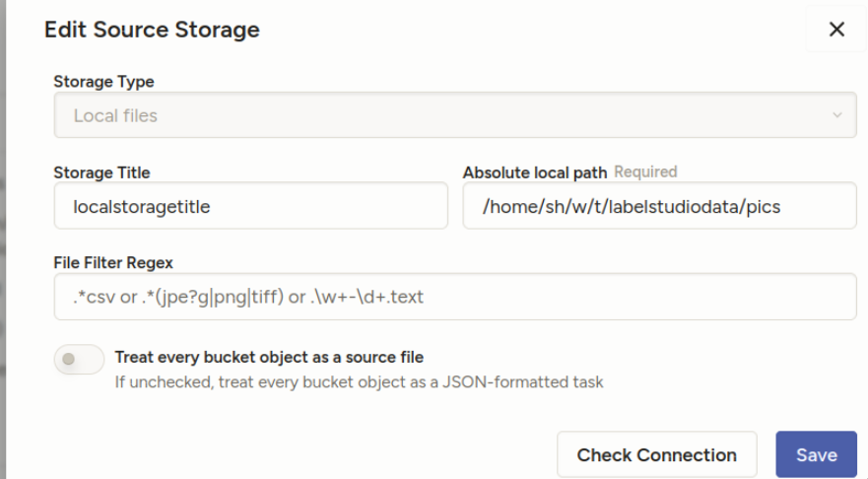Focus the File Filter Regex field
Viewport: 868px width, 479px height.
pos(454,296)
